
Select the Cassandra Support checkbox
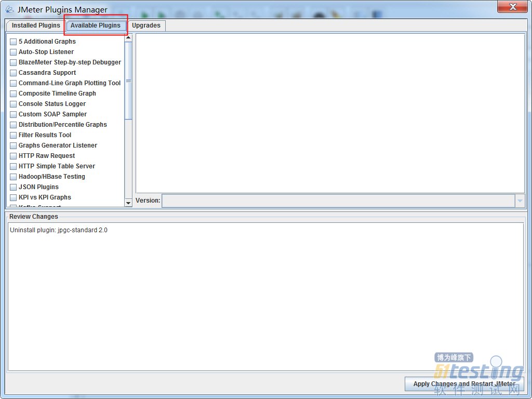(x=13, y=73)
